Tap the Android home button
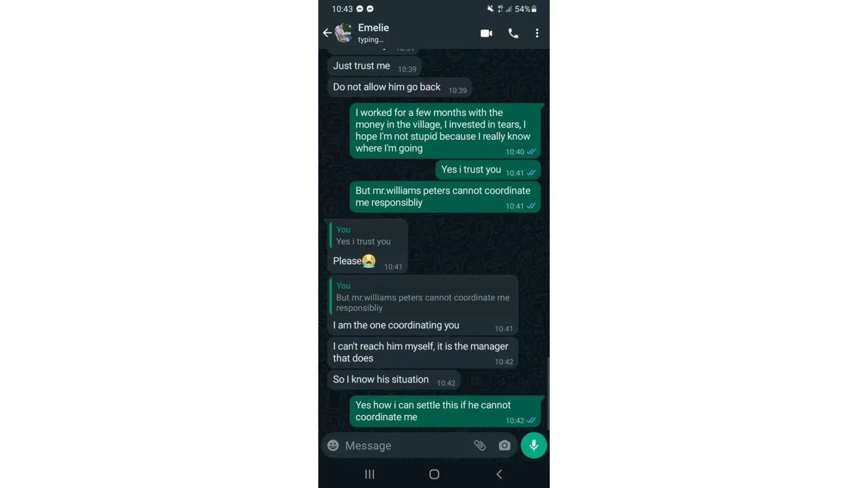The width and height of the screenshot is (868, 488). [434, 474]
